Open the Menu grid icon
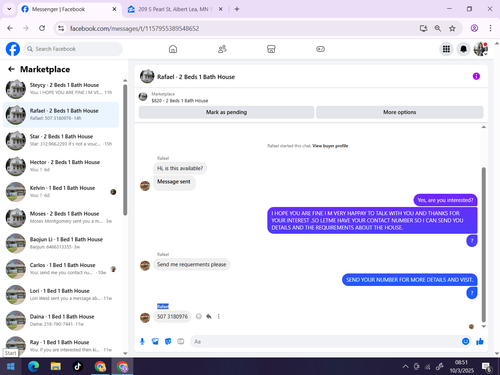The image size is (500, 375). point(446,49)
